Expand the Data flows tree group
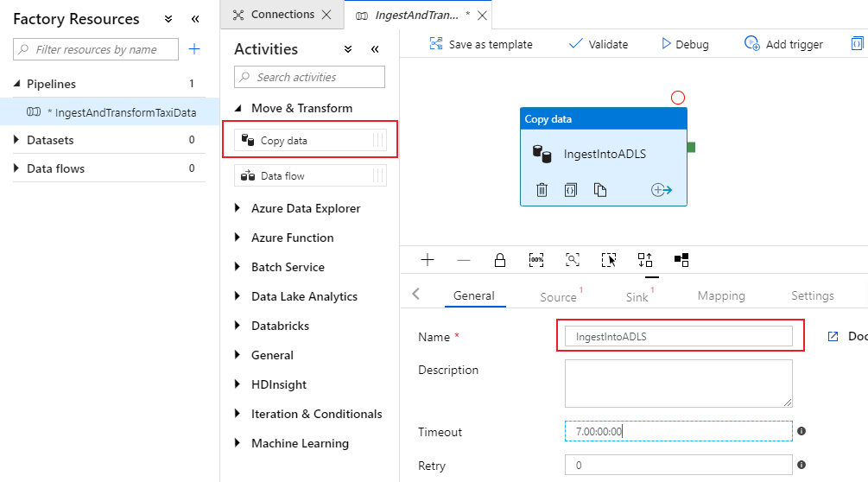868x482 pixels. pos(16,168)
